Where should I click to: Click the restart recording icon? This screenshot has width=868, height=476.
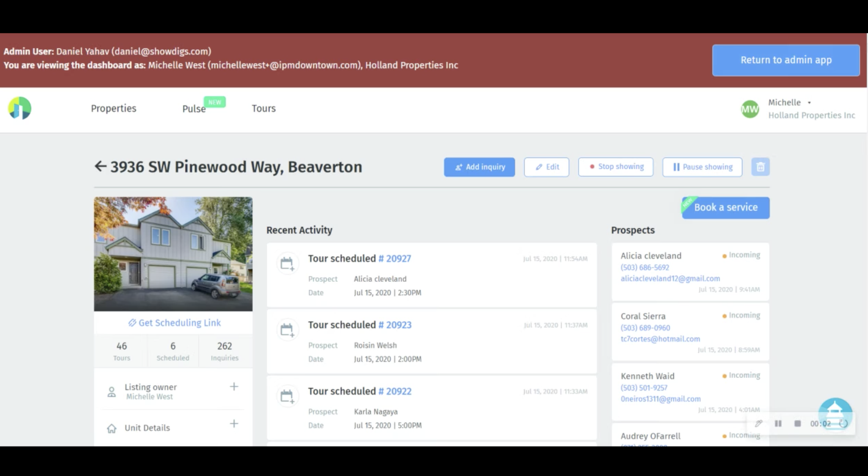[843, 424]
